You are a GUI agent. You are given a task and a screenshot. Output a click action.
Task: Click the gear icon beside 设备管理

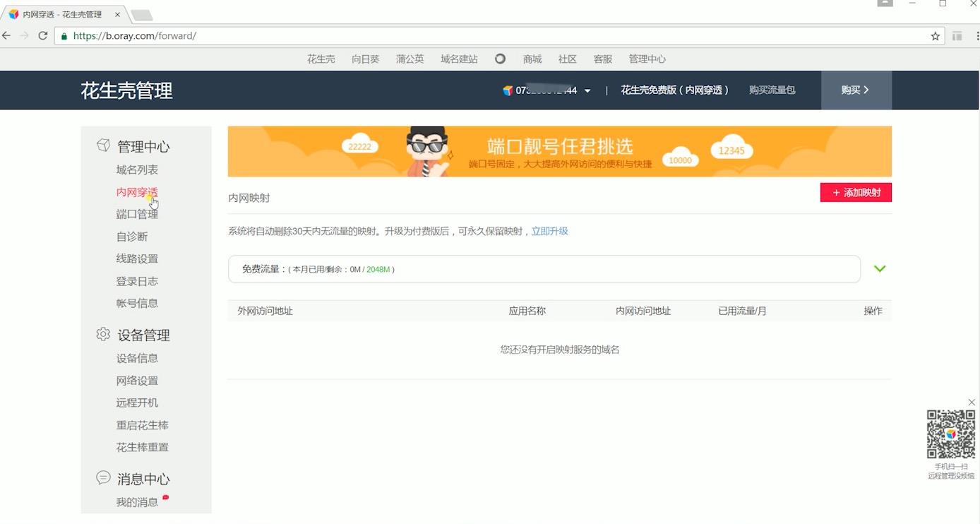[x=103, y=334]
